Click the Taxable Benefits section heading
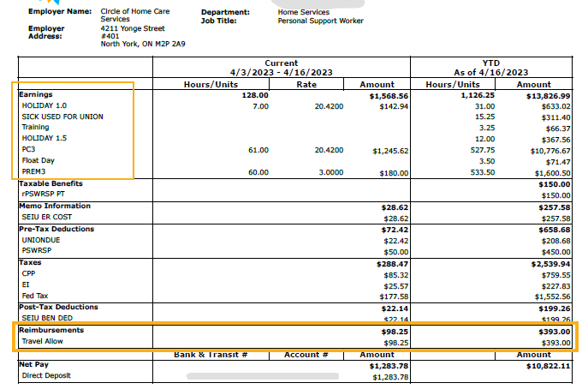588x389 pixels. (51, 183)
